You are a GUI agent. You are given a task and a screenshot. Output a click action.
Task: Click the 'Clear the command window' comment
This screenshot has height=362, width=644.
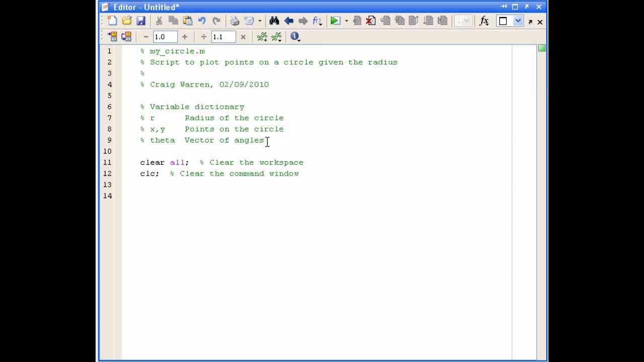point(239,173)
